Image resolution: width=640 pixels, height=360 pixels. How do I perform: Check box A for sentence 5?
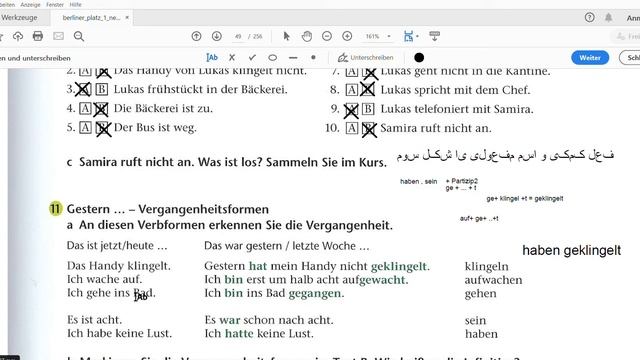[x=85, y=127]
